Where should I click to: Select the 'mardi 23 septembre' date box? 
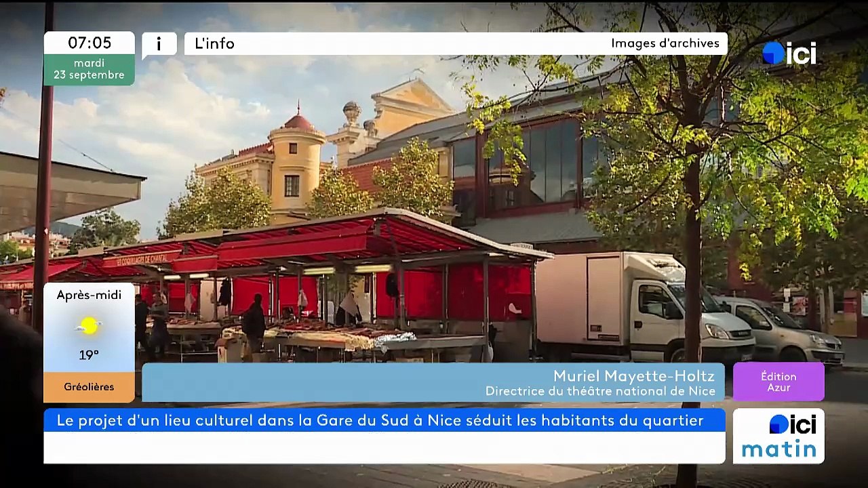(90, 69)
